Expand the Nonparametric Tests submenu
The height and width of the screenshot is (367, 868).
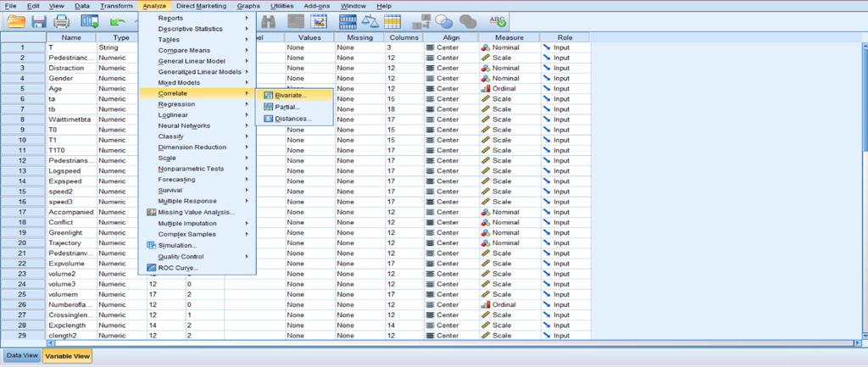pos(197,169)
